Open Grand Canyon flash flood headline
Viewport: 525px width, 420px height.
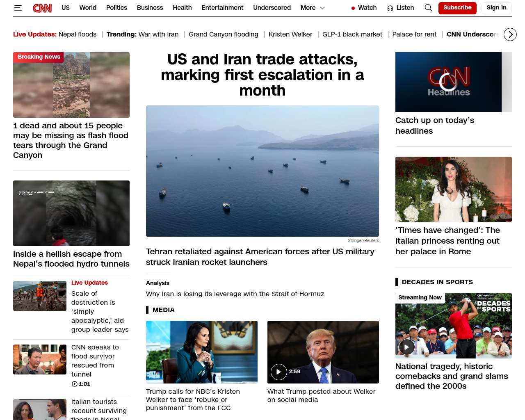(x=71, y=140)
